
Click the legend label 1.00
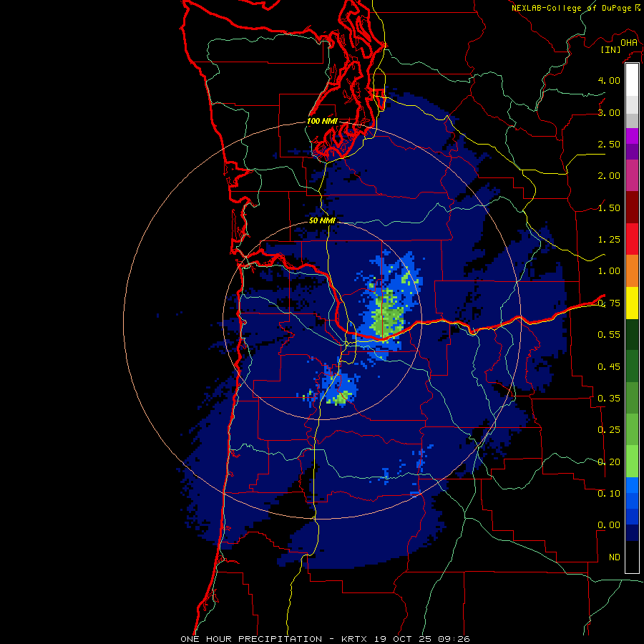(x=609, y=271)
